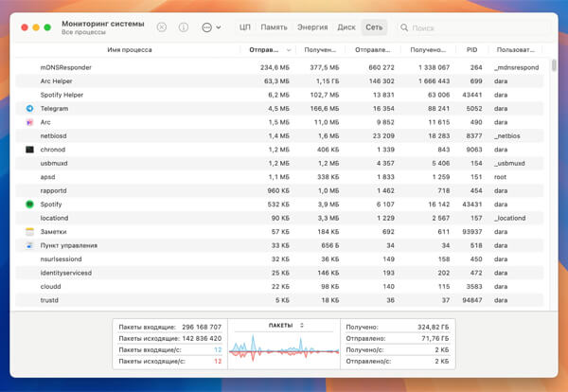Sort by Получен... bytes column header

coord(320,49)
